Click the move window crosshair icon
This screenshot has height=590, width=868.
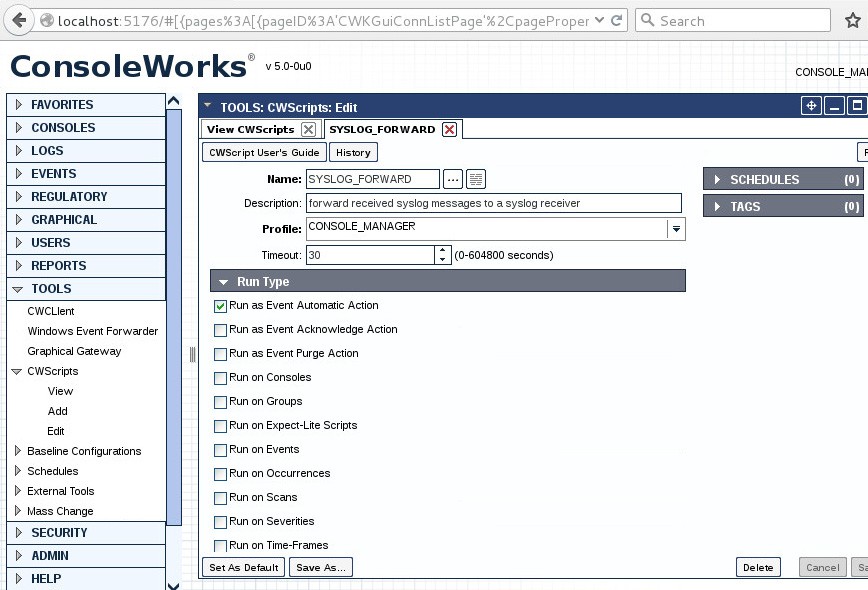tap(811, 106)
